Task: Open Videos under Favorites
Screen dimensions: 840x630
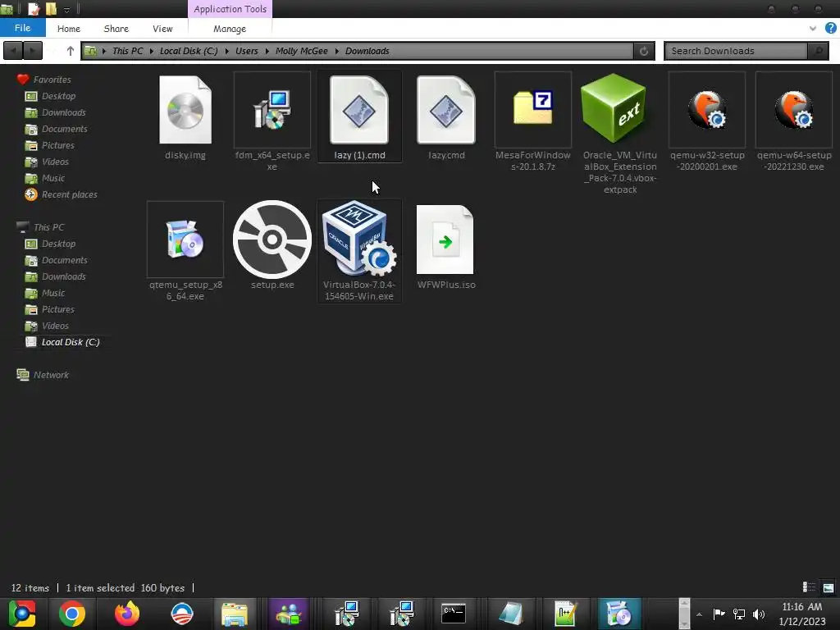Action: [55, 162]
